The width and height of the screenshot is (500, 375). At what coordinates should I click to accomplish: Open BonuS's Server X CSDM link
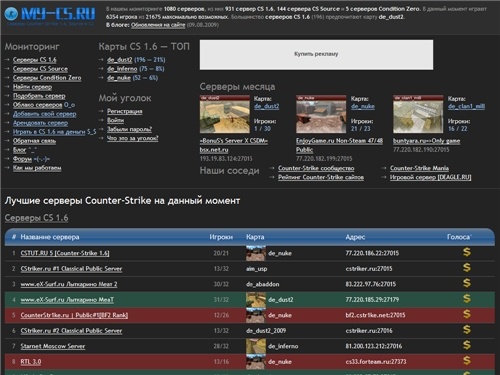[x=234, y=145]
